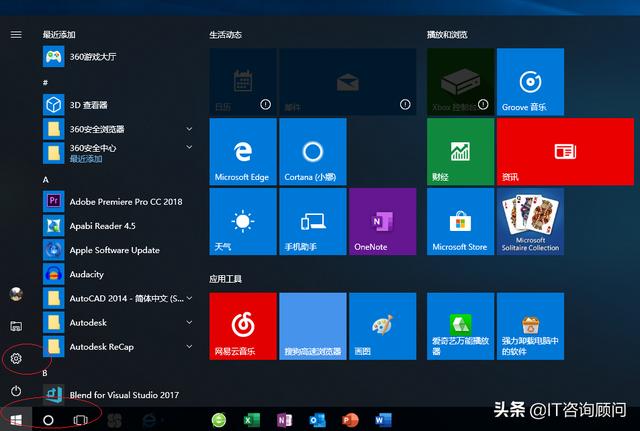Open the Microsoft Edge tile

(242, 151)
